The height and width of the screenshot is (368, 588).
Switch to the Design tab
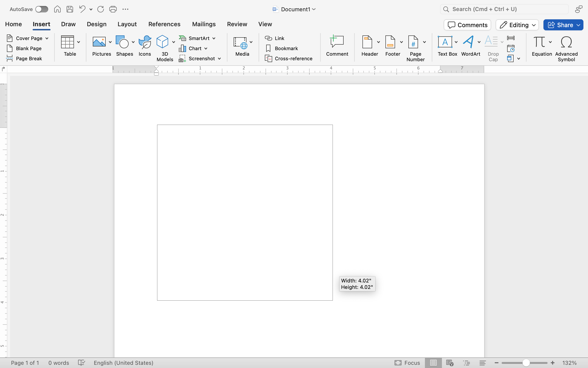(x=97, y=24)
